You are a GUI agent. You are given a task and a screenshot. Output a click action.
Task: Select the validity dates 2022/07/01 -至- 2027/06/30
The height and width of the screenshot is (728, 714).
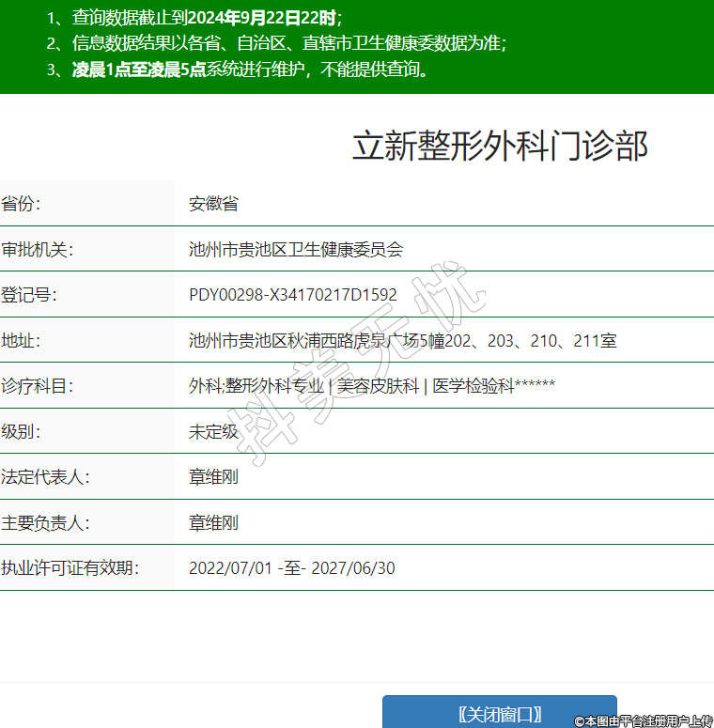click(x=291, y=567)
